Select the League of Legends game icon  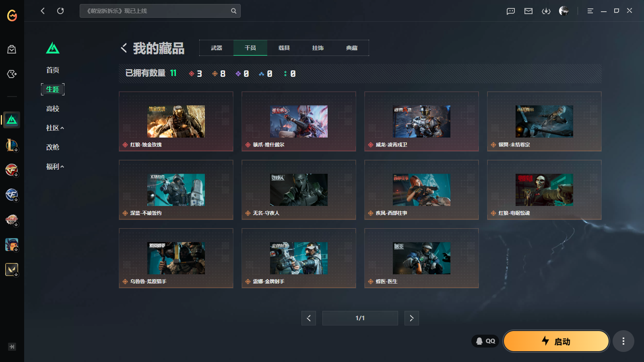tap(12, 145)
